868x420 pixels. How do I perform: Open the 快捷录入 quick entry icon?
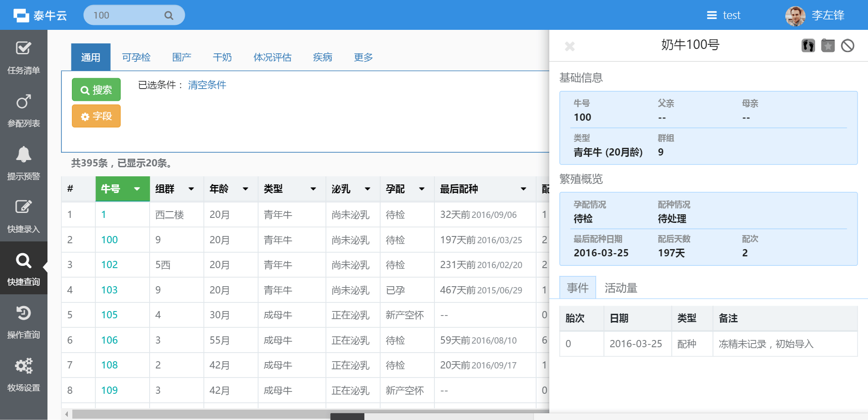tap(24, 207)
